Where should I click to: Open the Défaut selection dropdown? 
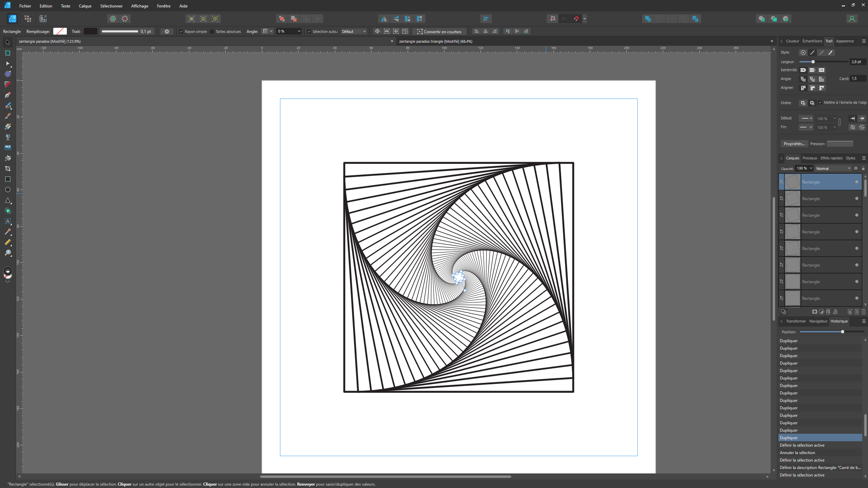point(354,32)
